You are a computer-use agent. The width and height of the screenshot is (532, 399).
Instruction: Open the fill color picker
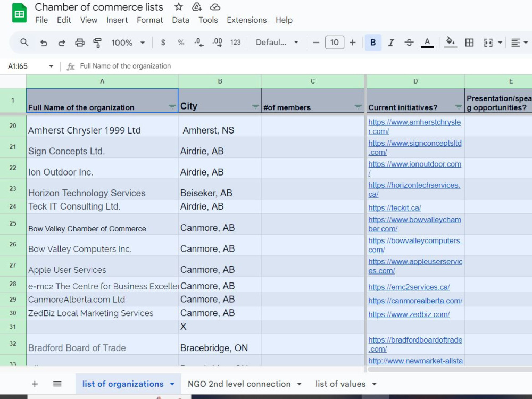tap(450, 43)
